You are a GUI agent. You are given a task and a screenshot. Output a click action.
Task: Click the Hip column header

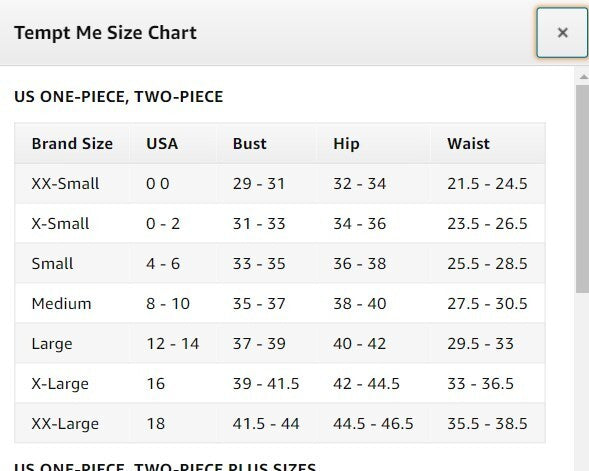click(346, 144)
